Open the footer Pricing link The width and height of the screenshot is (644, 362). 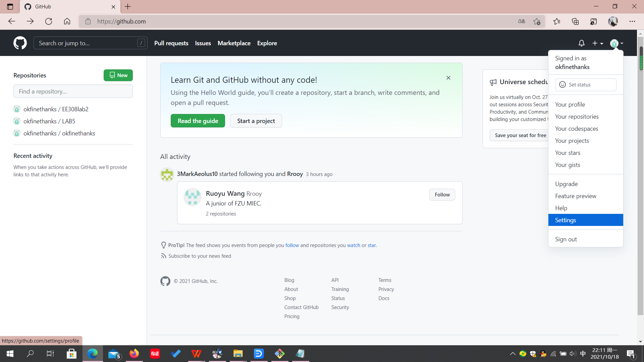click(x=292, y=316)
